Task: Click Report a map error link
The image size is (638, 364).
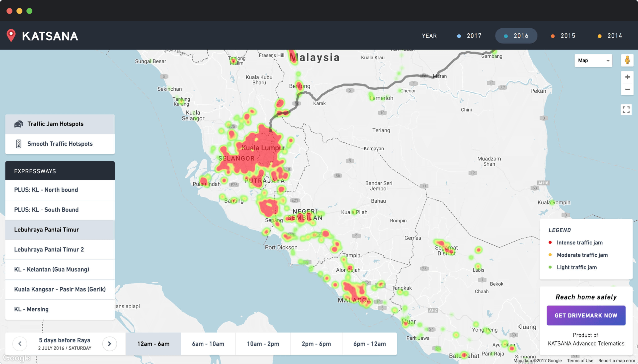Action: point(617,361)
